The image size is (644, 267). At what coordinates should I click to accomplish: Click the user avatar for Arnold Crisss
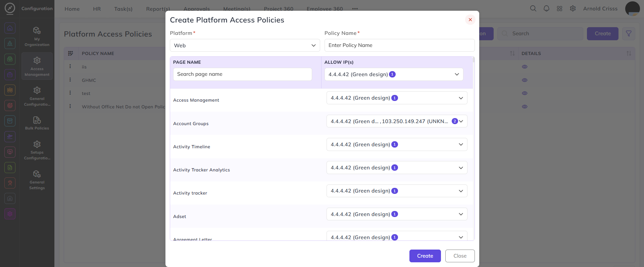coord(632,8)
